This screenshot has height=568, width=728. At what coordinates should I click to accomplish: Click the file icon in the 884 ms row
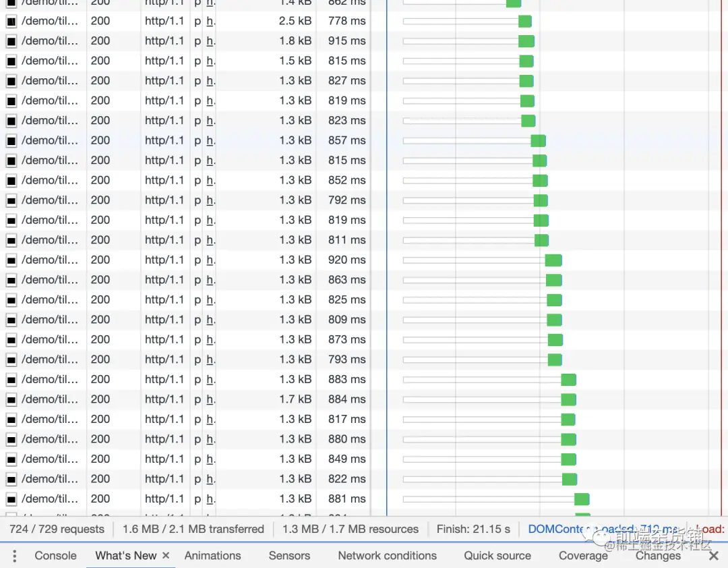coord(11,400)
